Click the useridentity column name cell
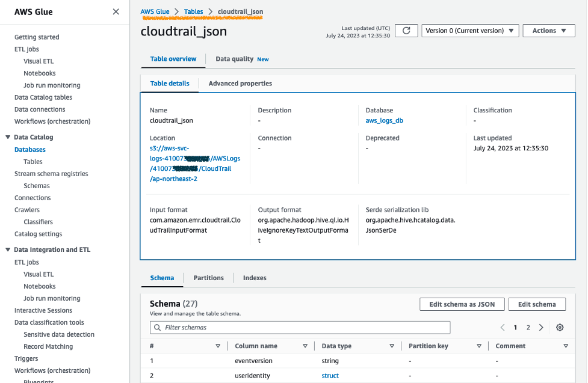The image size is (588, 383). (x=252, y=376)
